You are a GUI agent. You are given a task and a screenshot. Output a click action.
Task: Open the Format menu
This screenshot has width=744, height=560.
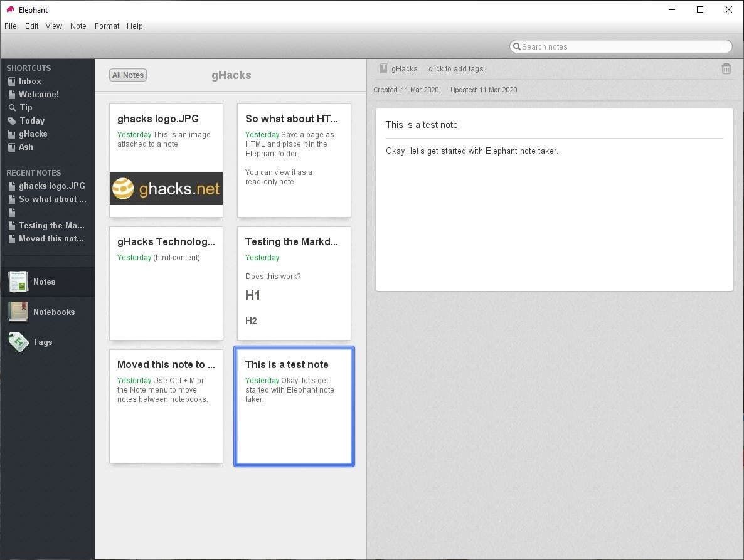pyautogui.click(x=107, y=26)
